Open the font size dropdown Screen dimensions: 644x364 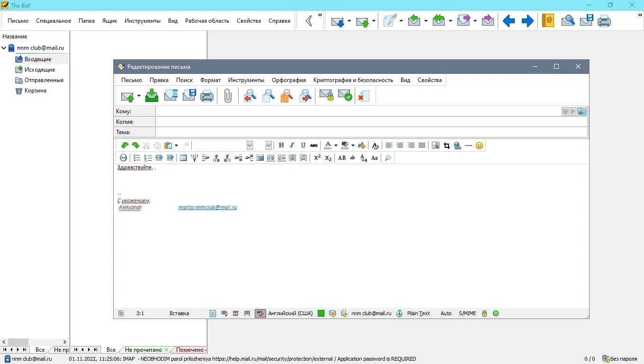pos(268,146)
